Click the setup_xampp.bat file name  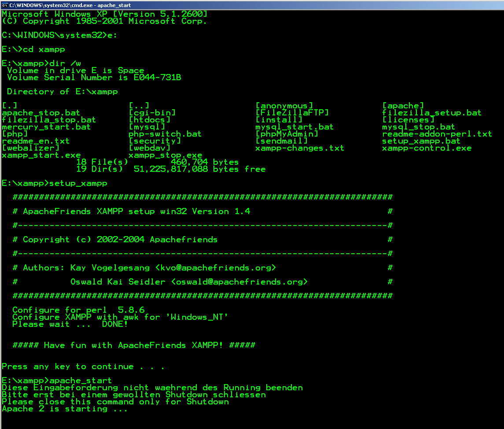tap(421, 141)
